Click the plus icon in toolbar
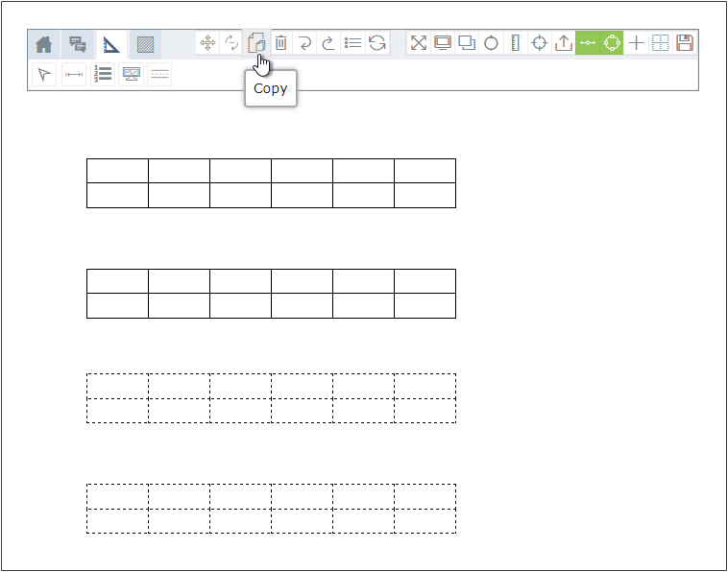 (x=636, y=43)
